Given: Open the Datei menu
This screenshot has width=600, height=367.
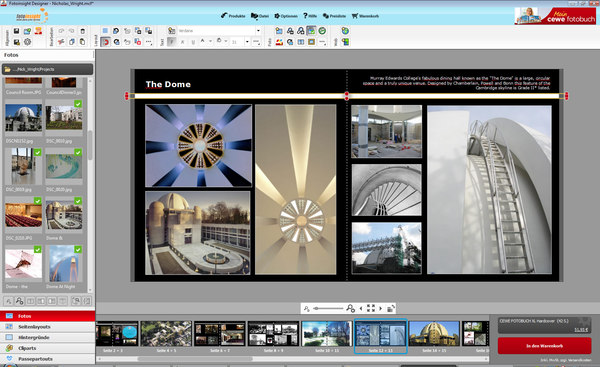Looking at the screenshot, I should pyautogui.click(x=259, y=16).
